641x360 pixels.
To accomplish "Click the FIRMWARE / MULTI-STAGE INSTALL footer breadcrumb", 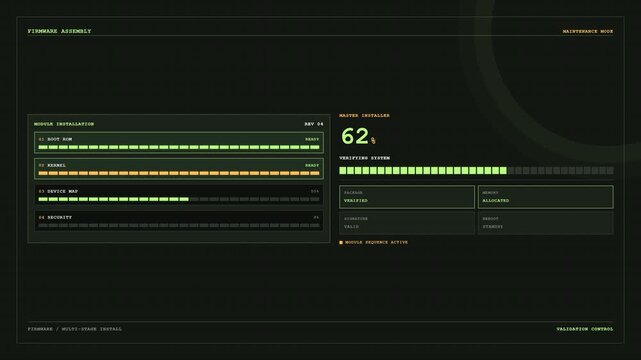I will tap(75, 329).
